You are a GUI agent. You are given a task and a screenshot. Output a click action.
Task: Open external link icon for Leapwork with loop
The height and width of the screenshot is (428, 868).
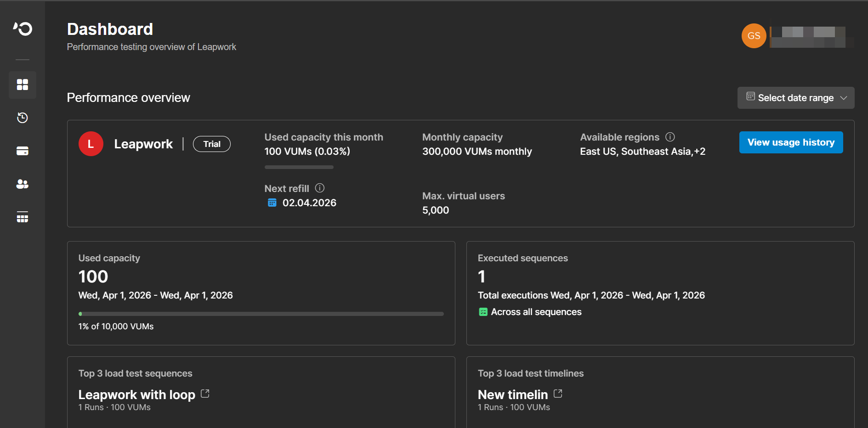pyautogui.click(x=205, y=394)
